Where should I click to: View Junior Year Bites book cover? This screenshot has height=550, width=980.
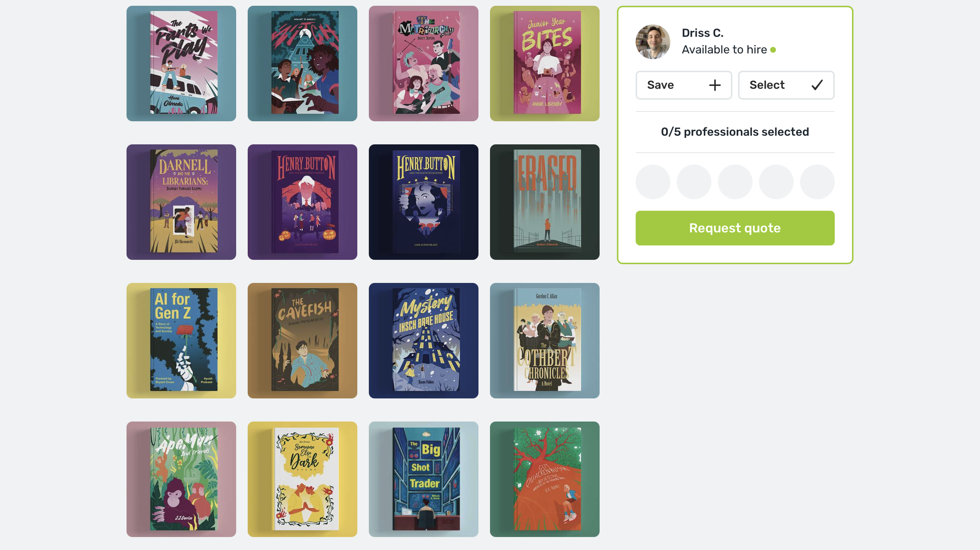tap(545, 63)
